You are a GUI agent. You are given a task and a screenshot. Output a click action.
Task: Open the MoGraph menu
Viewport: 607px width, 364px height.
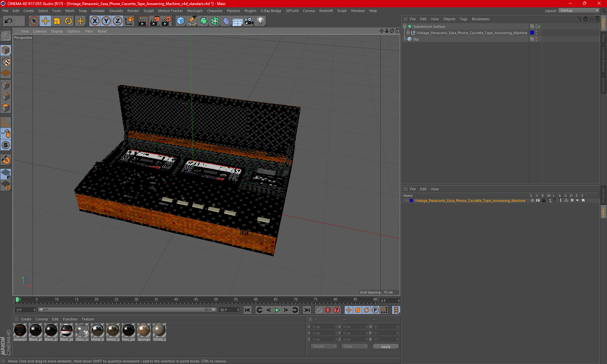(195, 11)
